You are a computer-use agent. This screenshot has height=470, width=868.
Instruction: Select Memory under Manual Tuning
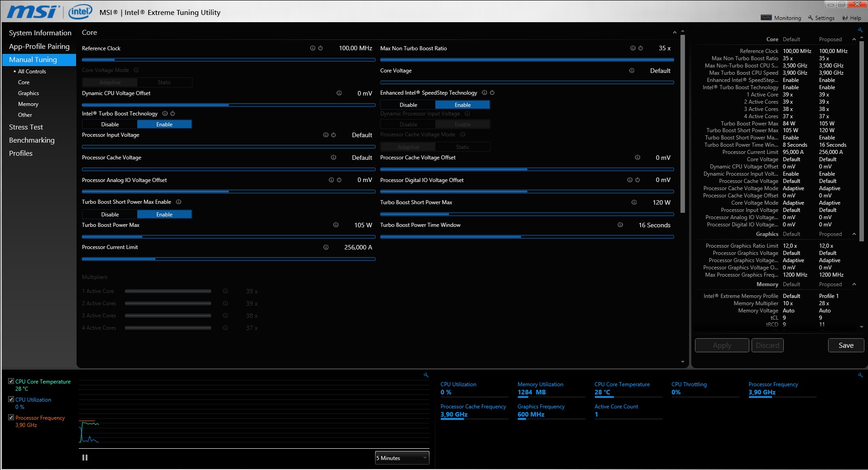[28, 104]
